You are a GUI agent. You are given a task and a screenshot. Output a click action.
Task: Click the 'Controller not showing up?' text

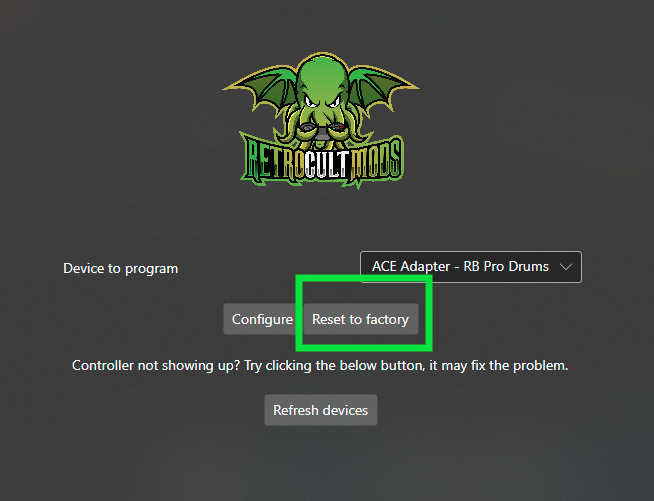[x=156, y=365]
